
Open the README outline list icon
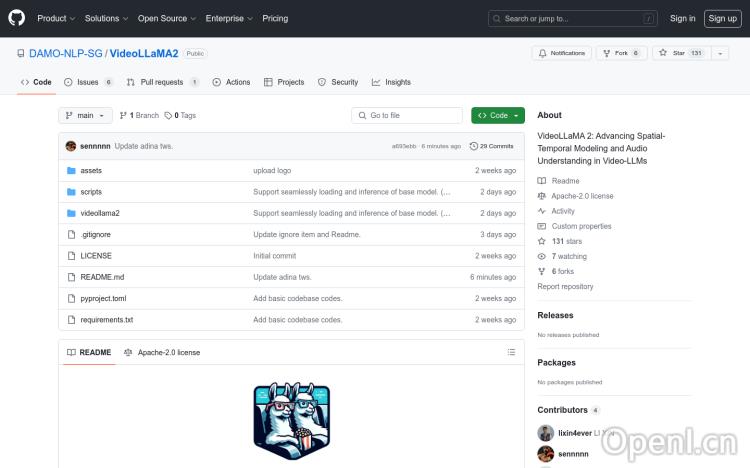coord(511,352)
